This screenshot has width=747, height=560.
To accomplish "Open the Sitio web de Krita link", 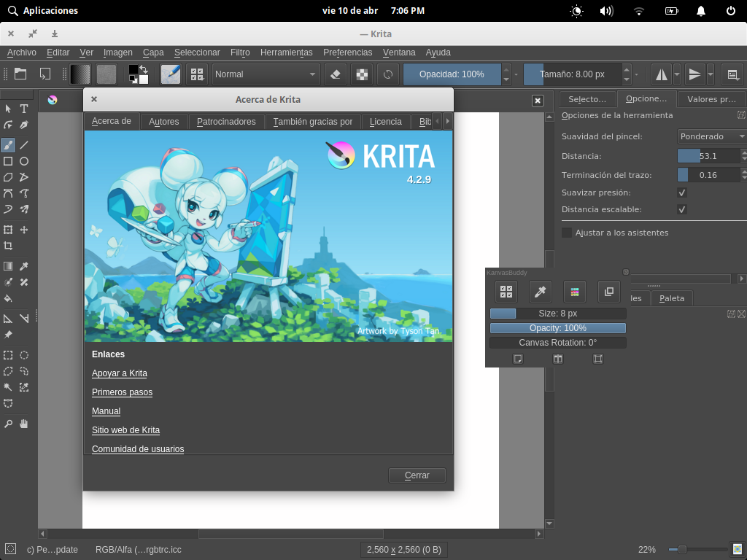I will pyautogui.click(x=125, y=430).
